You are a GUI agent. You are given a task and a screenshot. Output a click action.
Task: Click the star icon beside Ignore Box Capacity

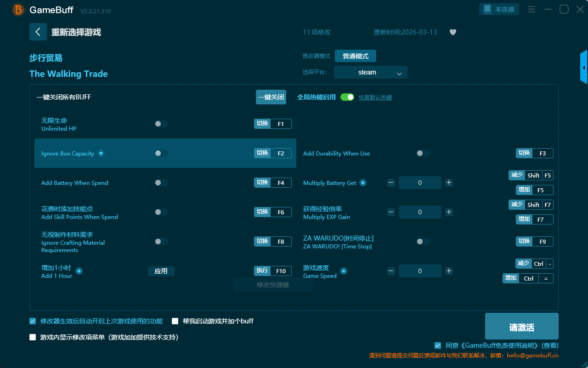coord(101,153)
